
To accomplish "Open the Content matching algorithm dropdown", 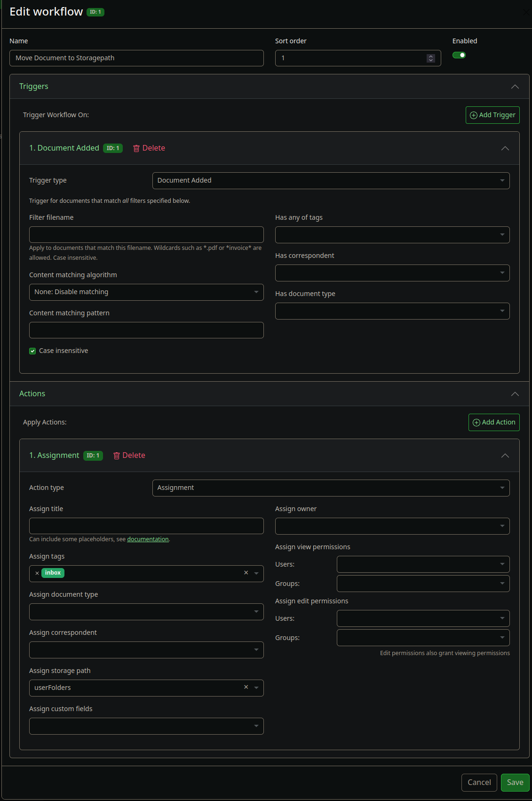I will (x=146, y=292).
